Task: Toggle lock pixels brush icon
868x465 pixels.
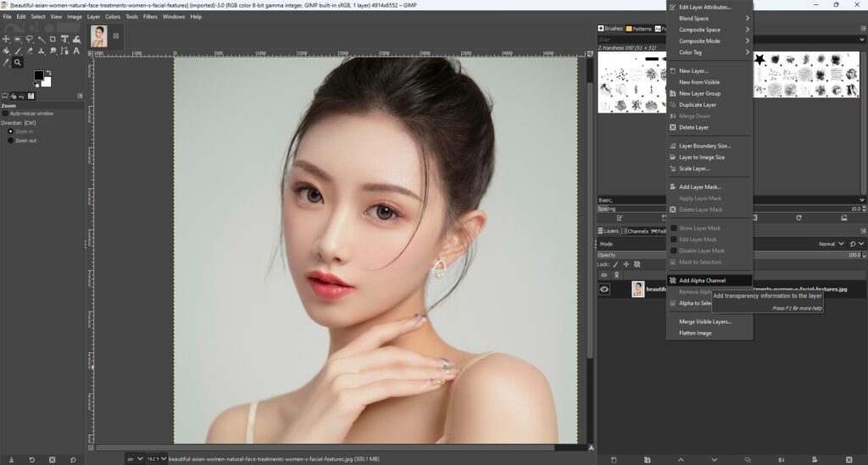Action: coord(615,264)
